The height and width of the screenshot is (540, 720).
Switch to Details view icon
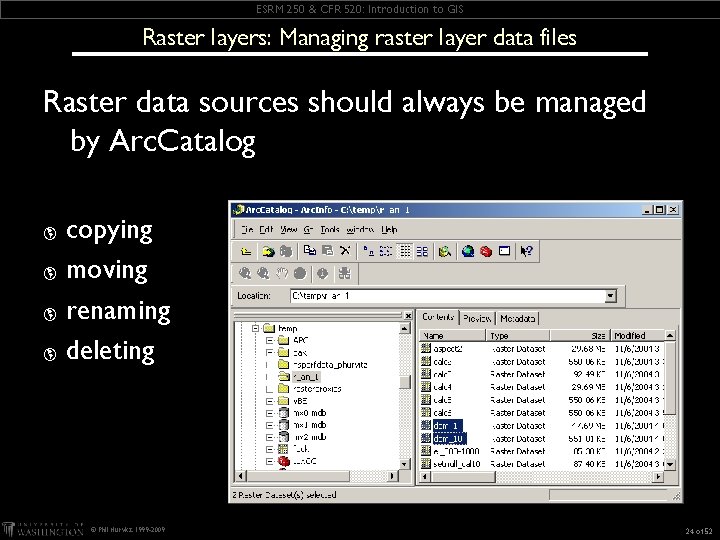click(x=405, y=251)
